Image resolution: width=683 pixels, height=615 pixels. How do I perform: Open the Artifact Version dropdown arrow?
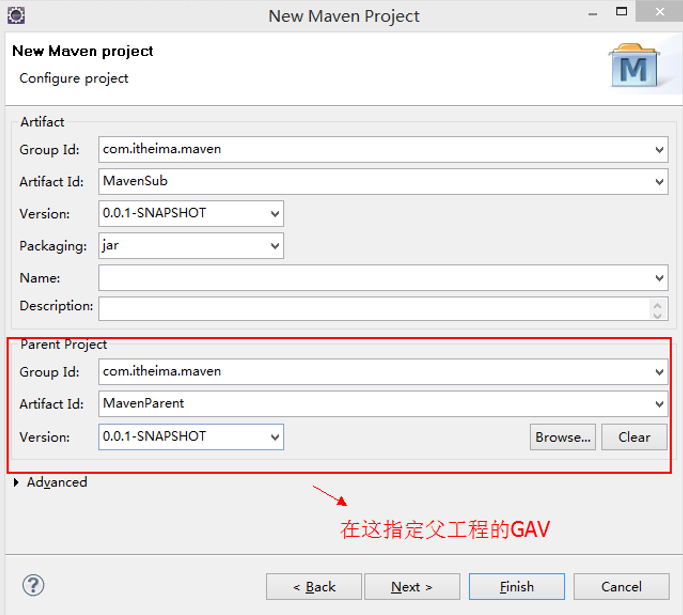tap(275, 213)
